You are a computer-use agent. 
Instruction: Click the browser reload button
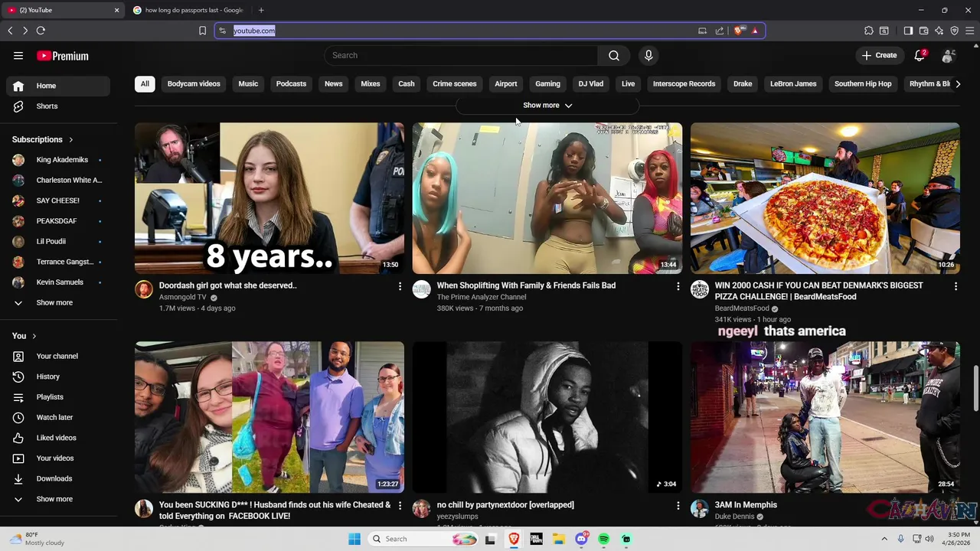pyautogui.click(x=41, y=31)
